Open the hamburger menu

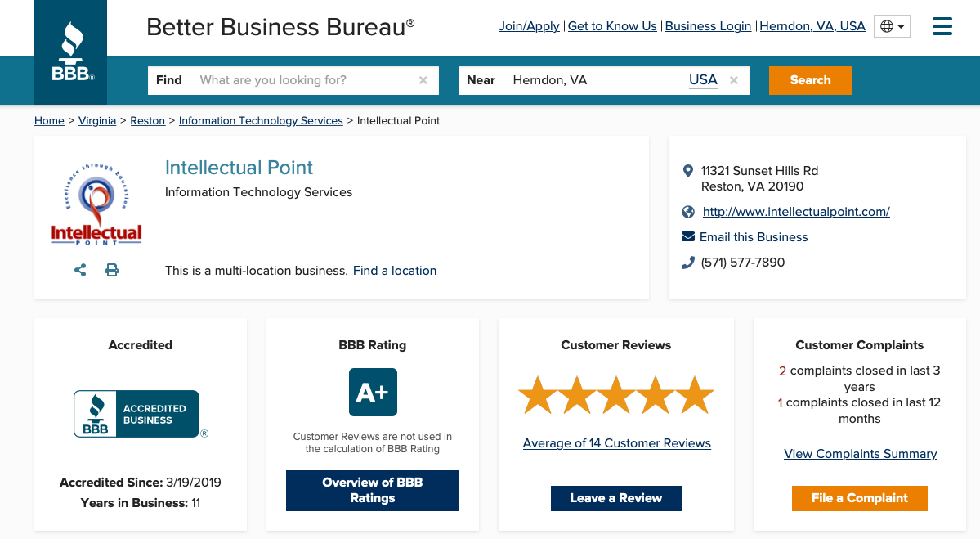(x=942, y=26)
